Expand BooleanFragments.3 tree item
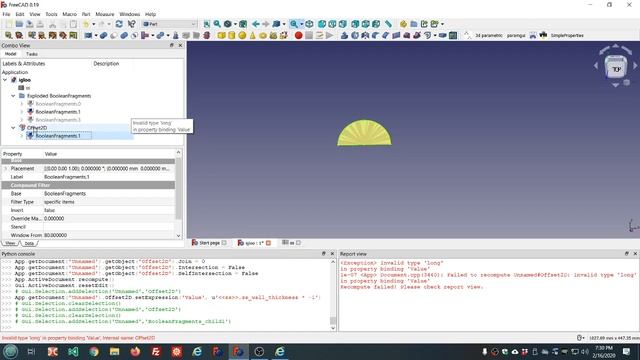The image size is (640, 360). coord(22,120)
